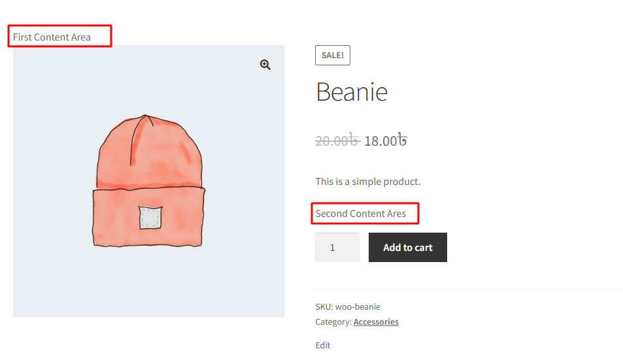Click the Second Content Ares text
The height and width of the screenshot is (364, 623).
(360, 214)
